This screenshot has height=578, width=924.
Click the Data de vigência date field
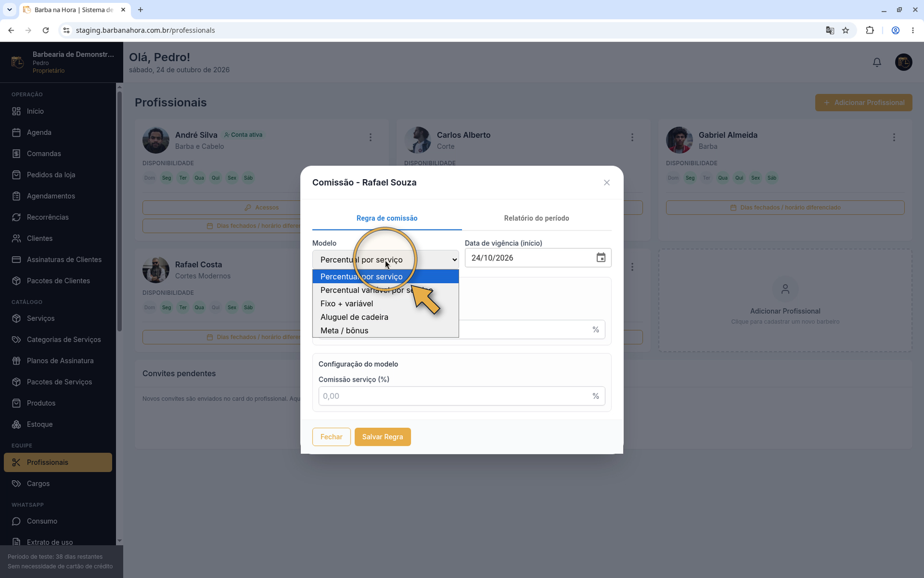click(538, 258)
